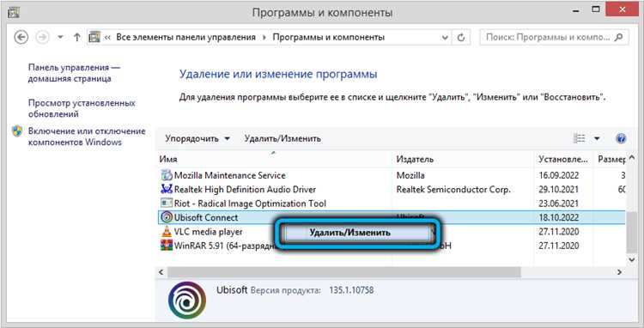Open the help icon
Viewport: 644px width, 328px height.
click(x=621, y=138)
